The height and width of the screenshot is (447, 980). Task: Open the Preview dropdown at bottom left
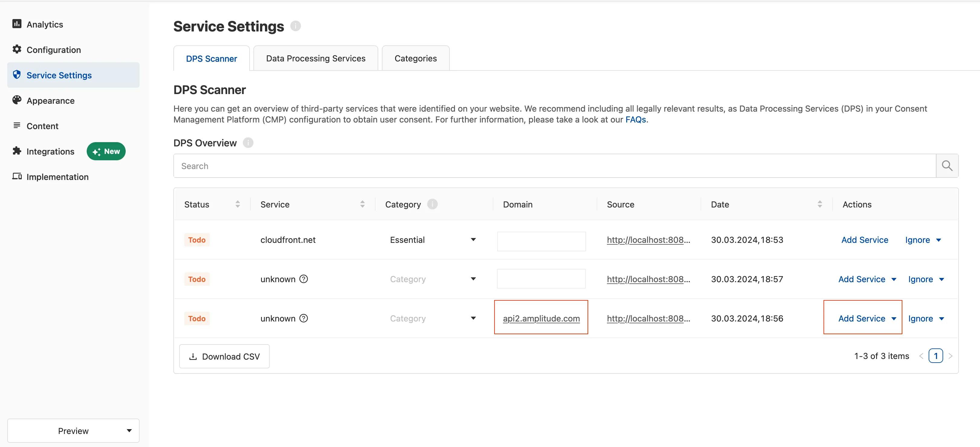tap(73, 431)
